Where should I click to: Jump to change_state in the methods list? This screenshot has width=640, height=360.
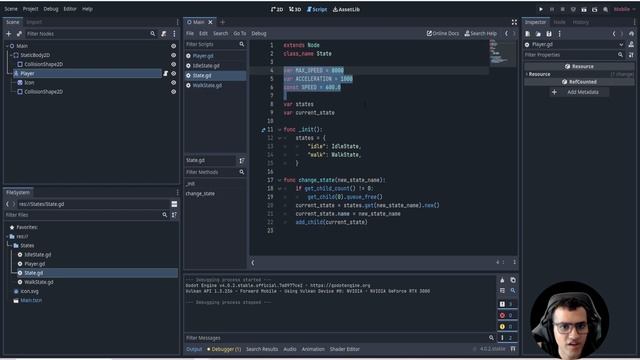pyautogui.click(x=200, y=193)
